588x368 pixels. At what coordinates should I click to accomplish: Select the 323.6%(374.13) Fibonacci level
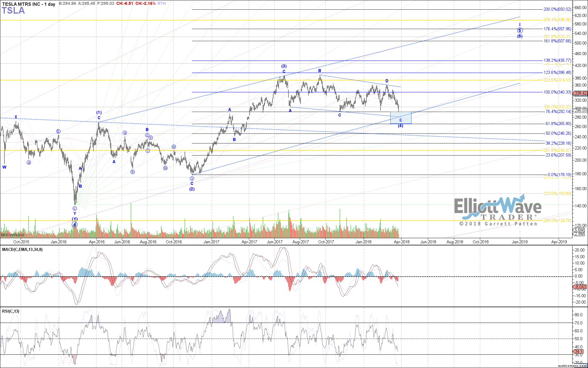click(557, 80)
